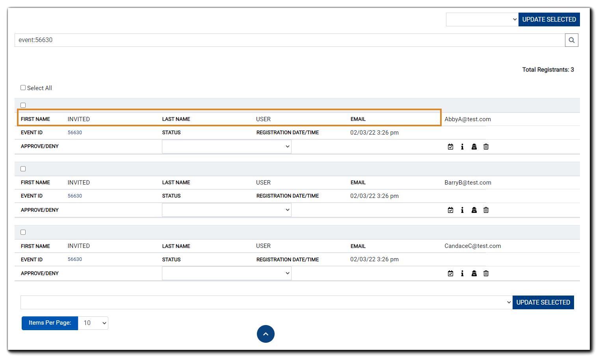Click spy impersonate icon for BarryB@test.com
The width and height of the screenshot is (604, 364).
coord(474,210)
